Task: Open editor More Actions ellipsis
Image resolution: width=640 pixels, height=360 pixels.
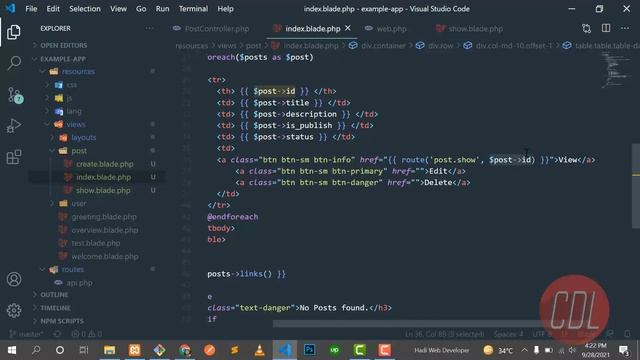Action: pos(625,28)
